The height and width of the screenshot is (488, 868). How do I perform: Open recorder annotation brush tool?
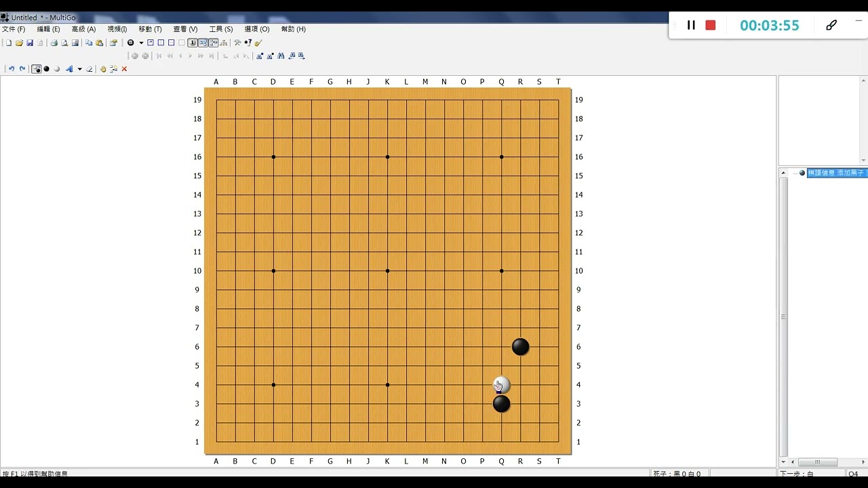click(x=831, y=25)
